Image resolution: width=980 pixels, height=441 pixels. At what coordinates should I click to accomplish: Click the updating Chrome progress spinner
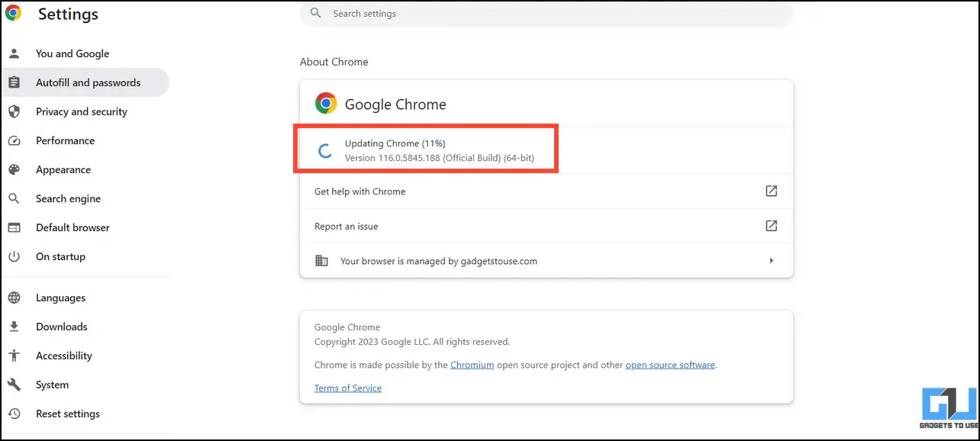324,151
